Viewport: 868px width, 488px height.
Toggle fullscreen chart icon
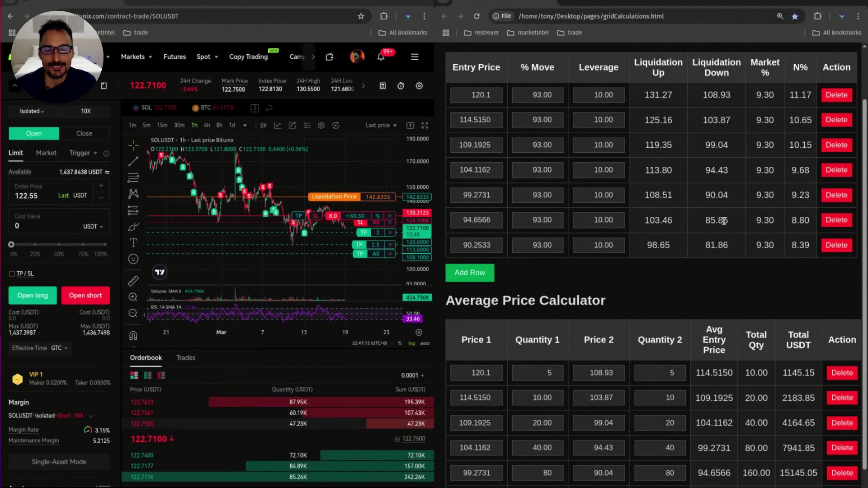[x=425, y=125]
